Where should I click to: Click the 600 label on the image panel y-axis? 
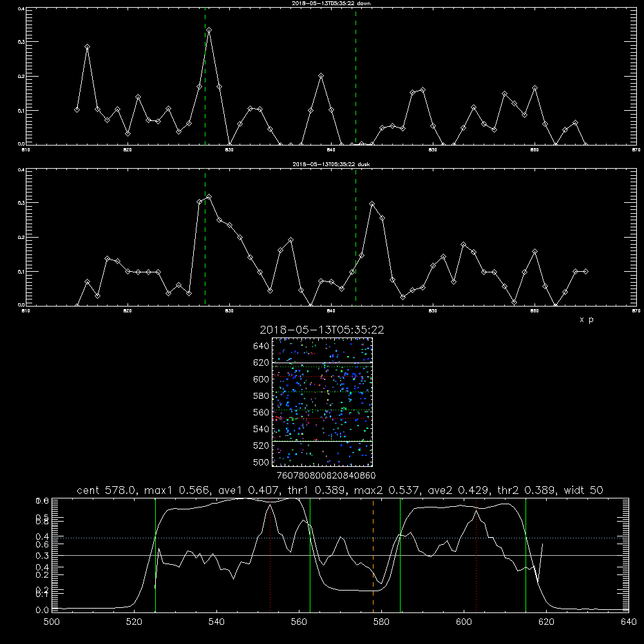[x=261, y=379]
